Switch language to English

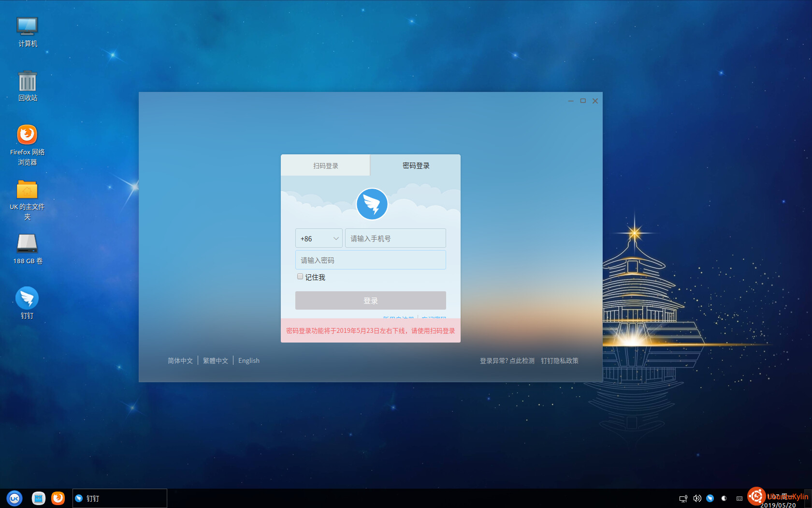click(248, 361)
